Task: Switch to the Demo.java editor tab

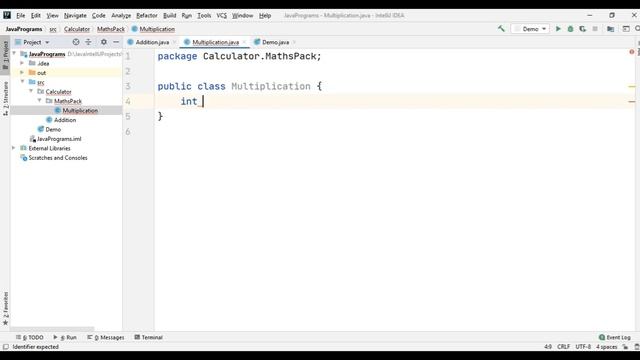Action: tap(275, 42)
